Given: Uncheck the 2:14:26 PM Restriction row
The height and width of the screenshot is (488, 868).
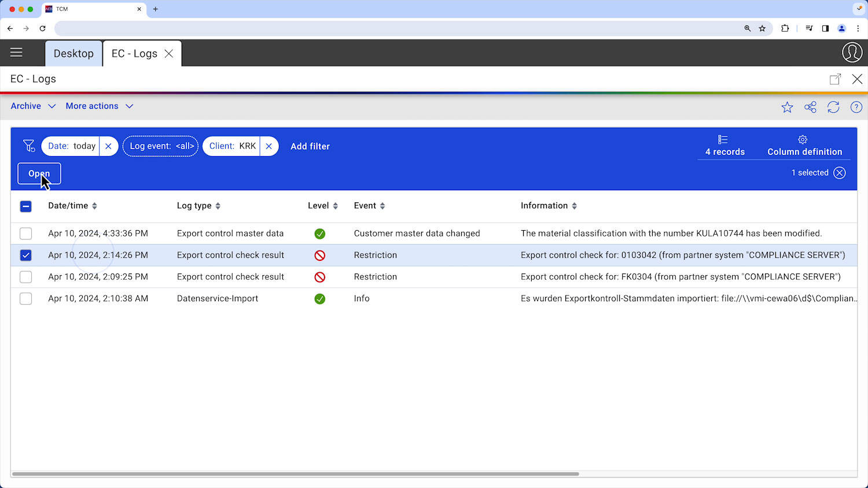Looking at the screenshot, I should pyautogui.click(x=25, y=255).
